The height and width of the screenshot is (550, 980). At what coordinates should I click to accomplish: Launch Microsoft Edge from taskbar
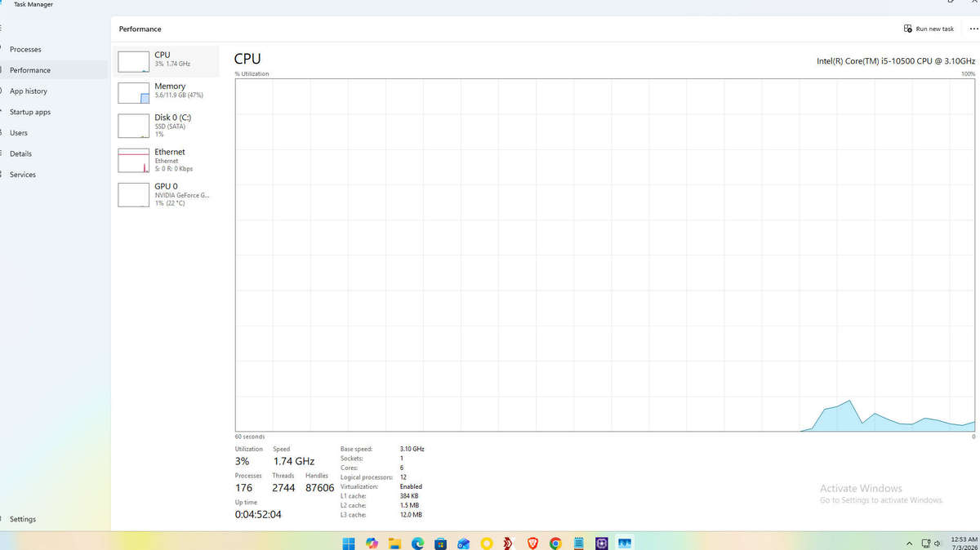coord(417,543)
